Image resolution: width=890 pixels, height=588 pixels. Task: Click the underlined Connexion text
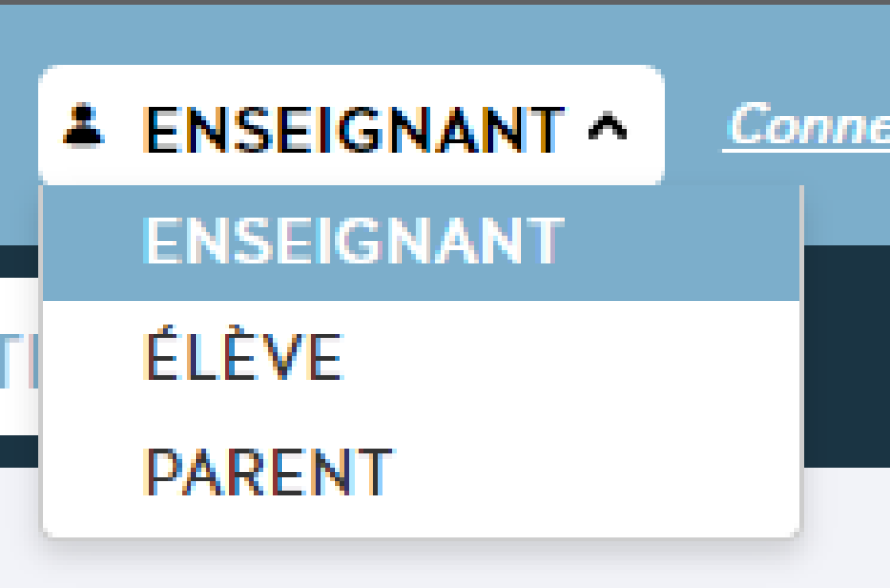tap(808, 126)
